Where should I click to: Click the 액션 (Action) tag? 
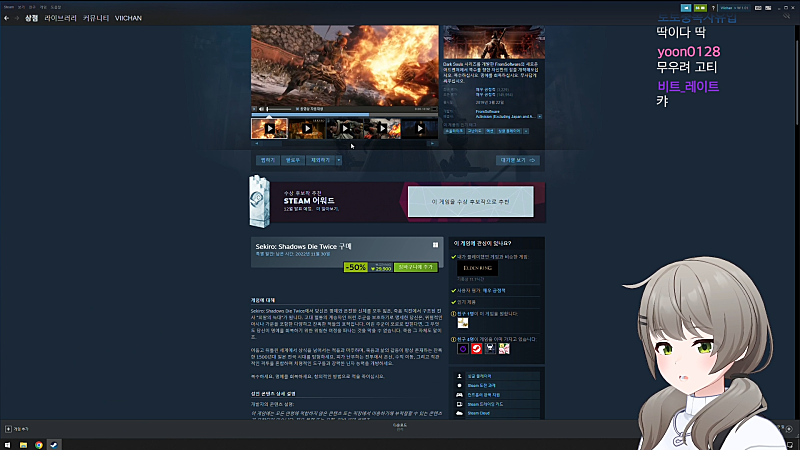tap(489, 131)
